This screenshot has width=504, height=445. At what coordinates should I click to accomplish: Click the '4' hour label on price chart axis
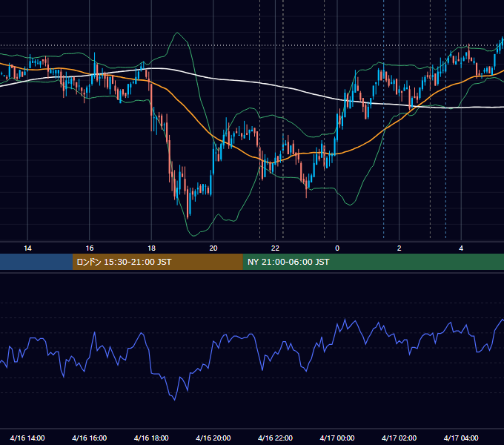(461, 248)
